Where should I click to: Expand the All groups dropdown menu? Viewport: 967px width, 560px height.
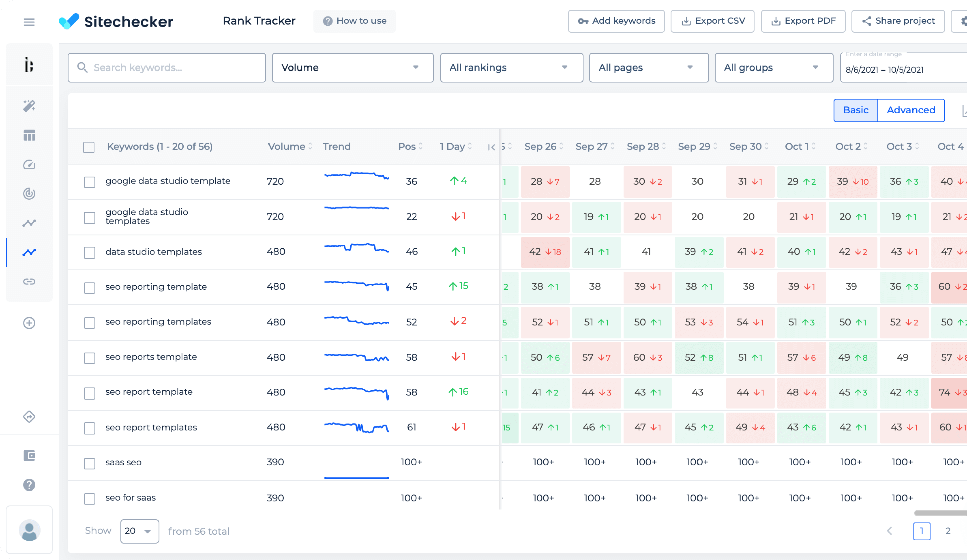click(770, 67)
